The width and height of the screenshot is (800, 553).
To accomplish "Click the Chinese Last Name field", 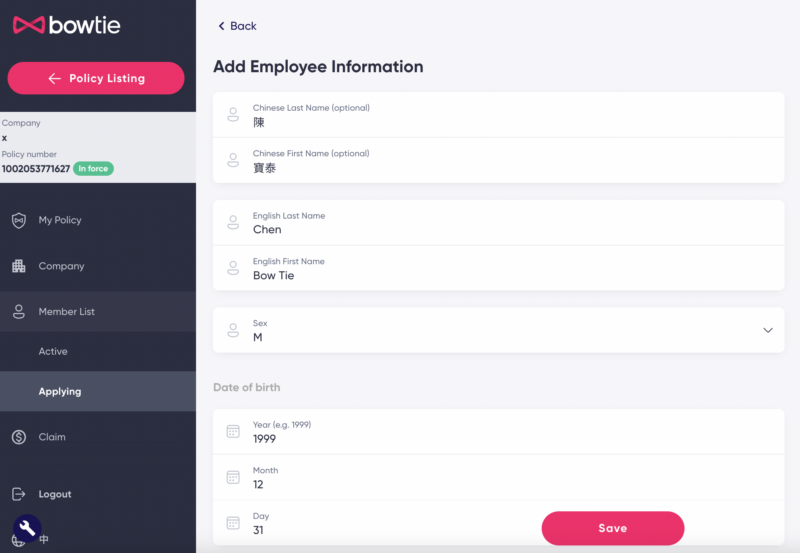I will click(498, 115).
